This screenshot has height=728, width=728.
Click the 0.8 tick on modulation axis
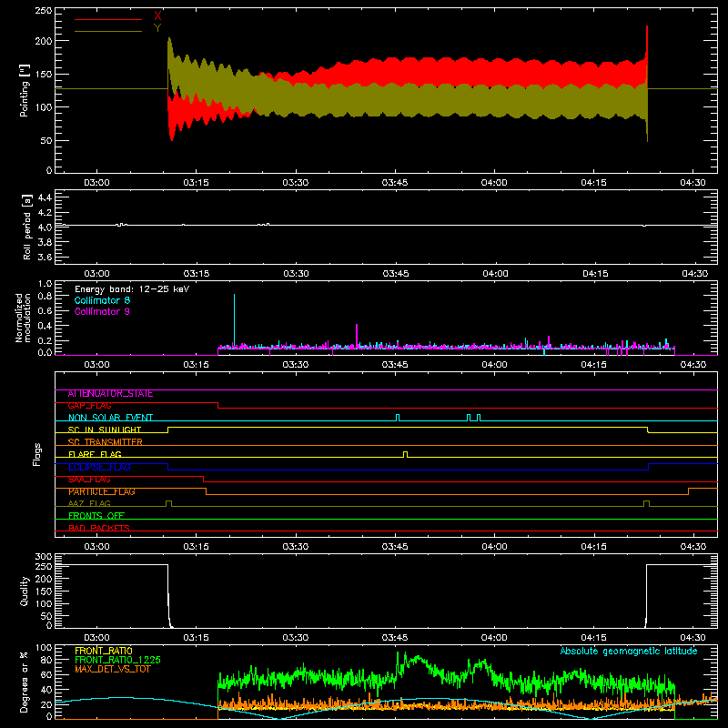coord(45,296)
